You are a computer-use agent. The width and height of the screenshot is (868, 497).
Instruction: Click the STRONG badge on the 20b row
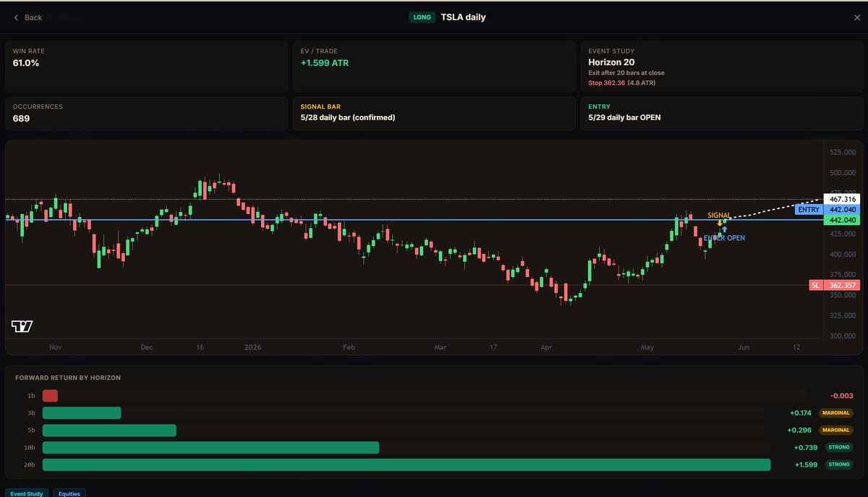pos(840,464)
